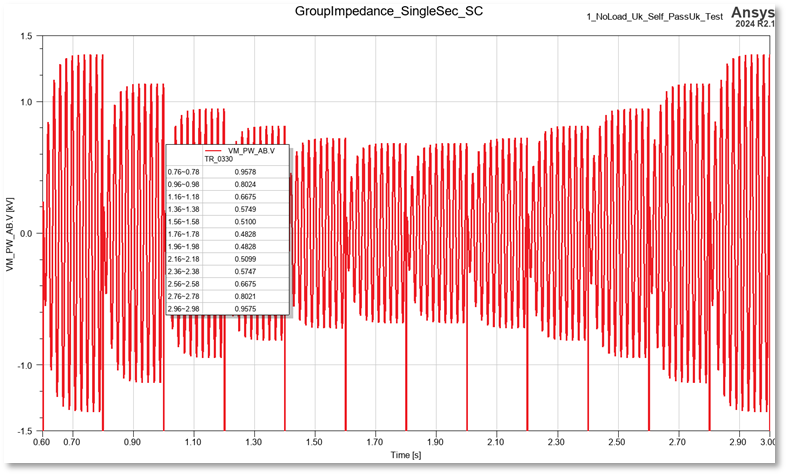Click the 1.5 tick on Y axis
Screen dimensions: 788x476
coord(27,36)
